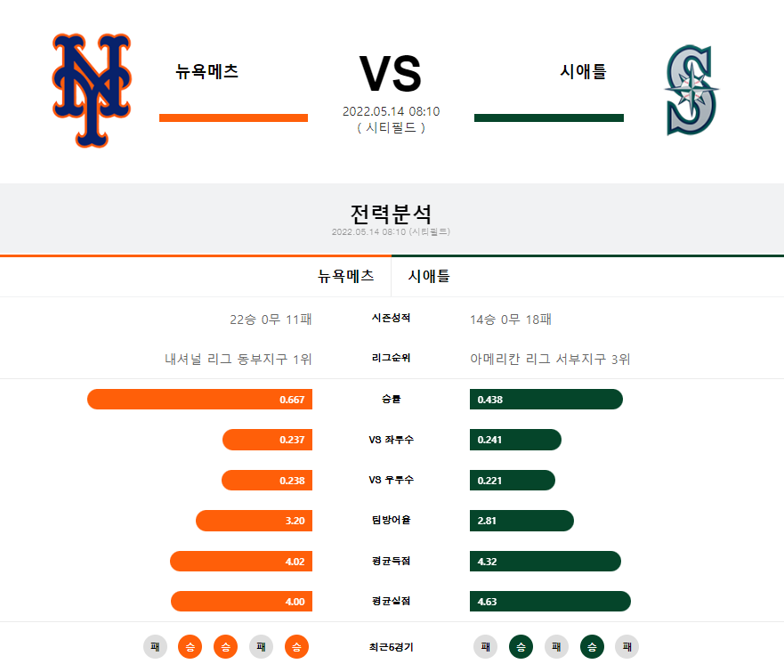Click the Mets win rate 0.667 bar

click(x=199, y=400)
